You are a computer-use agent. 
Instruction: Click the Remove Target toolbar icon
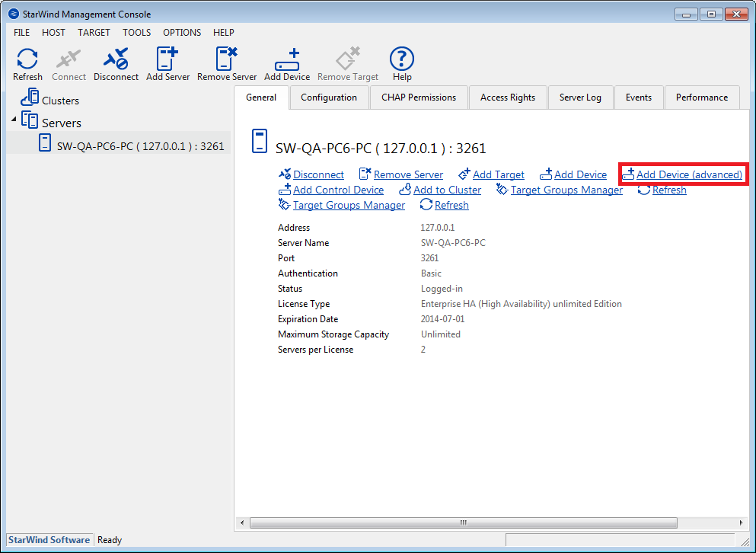tap(348, 59)
